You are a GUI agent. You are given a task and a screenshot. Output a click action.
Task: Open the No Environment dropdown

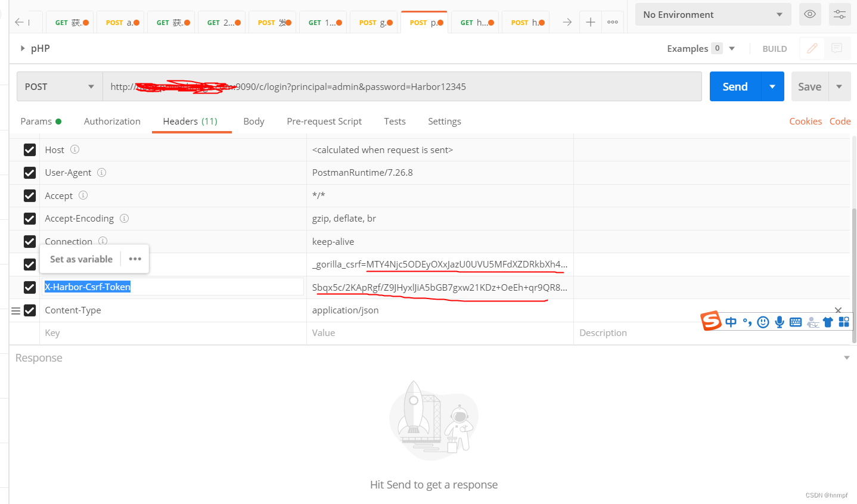pos(713,14)
